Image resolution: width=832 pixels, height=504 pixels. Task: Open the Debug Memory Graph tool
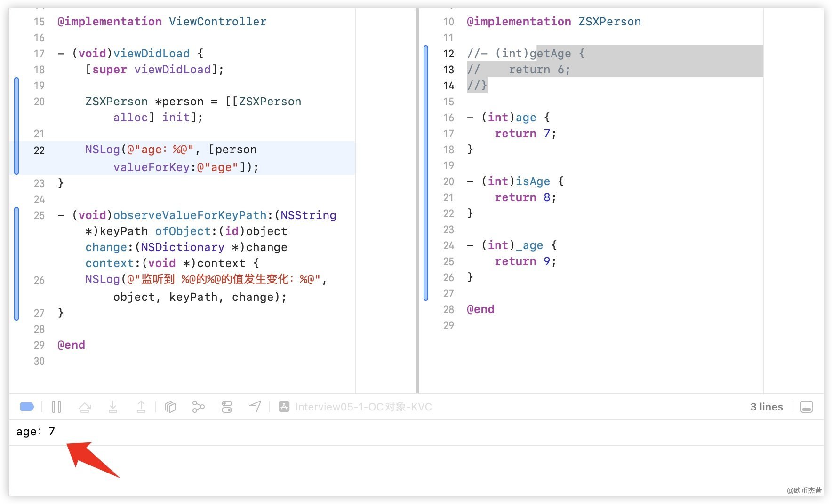198,407
